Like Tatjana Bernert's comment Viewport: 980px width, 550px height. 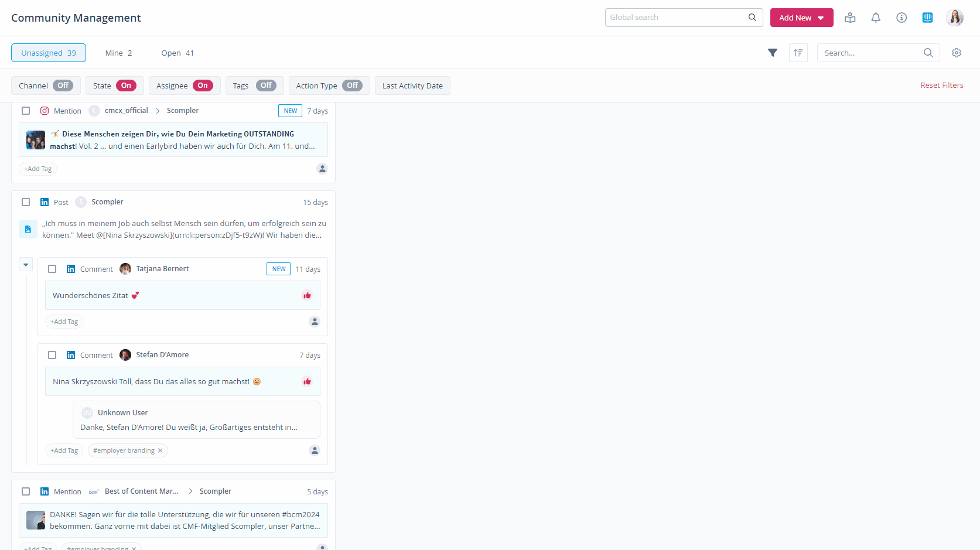tap(307, 295)
